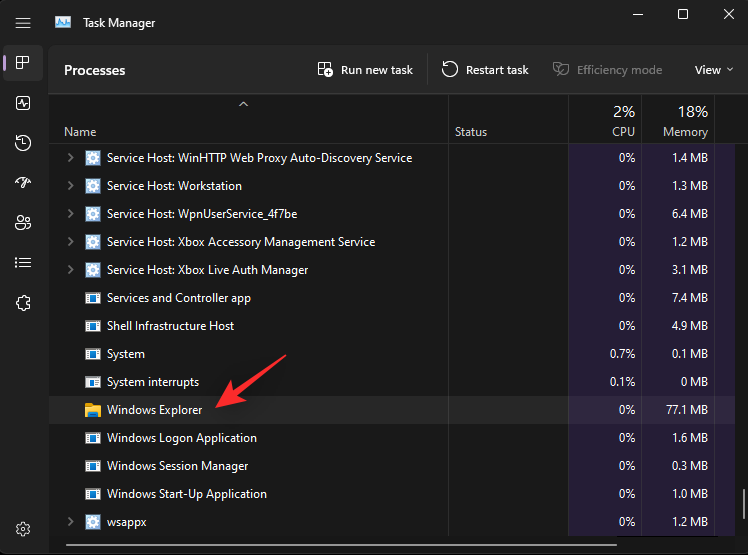
Task: Click the System process icon
Action: coord(93,354)
